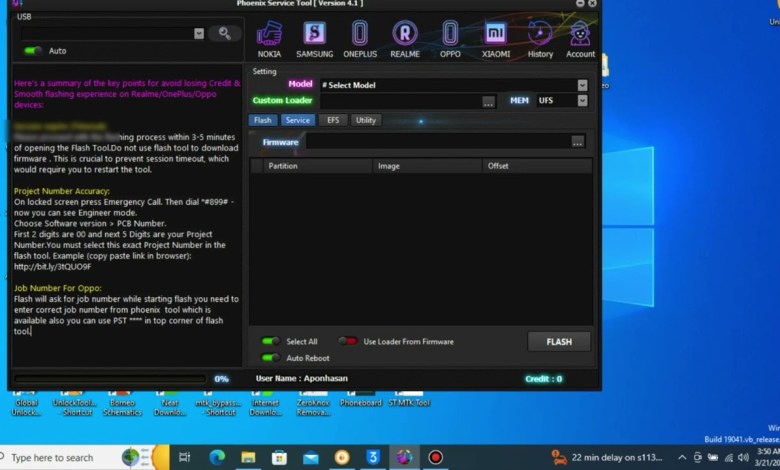The width and height of the screenshot is (780, 470).
Task: Click the taskbar clock
Action: [x=768, y=457]
